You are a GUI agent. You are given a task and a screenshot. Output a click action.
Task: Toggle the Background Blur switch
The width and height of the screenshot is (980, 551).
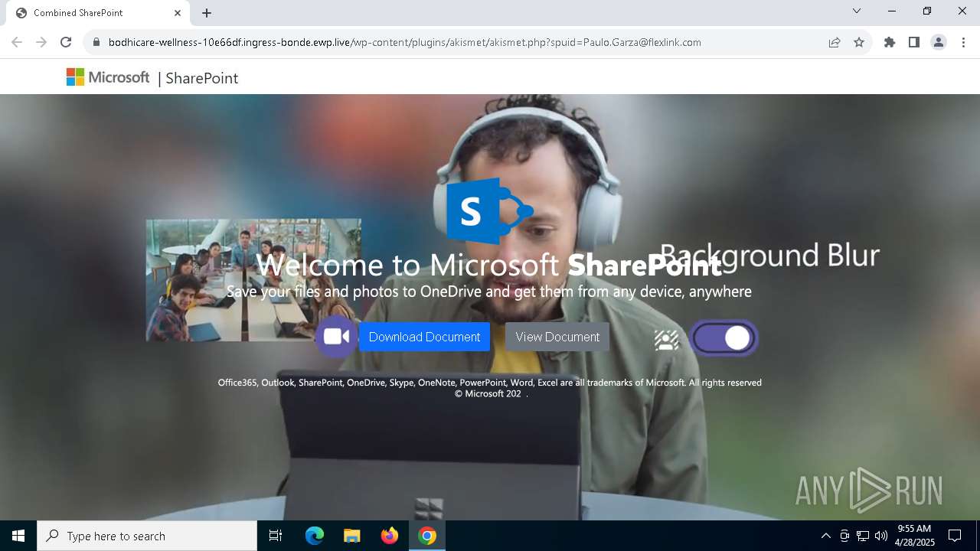pos(724,338)
